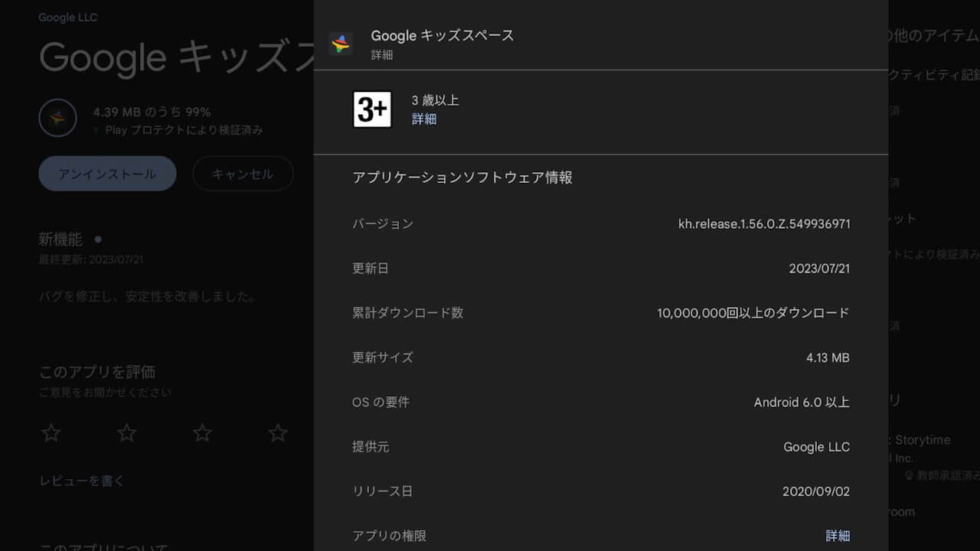Click the Google LLC developer name
Image resolution: width=980 pixels, height=551 pixels.
pyautogui.click(x=67, y=17)
